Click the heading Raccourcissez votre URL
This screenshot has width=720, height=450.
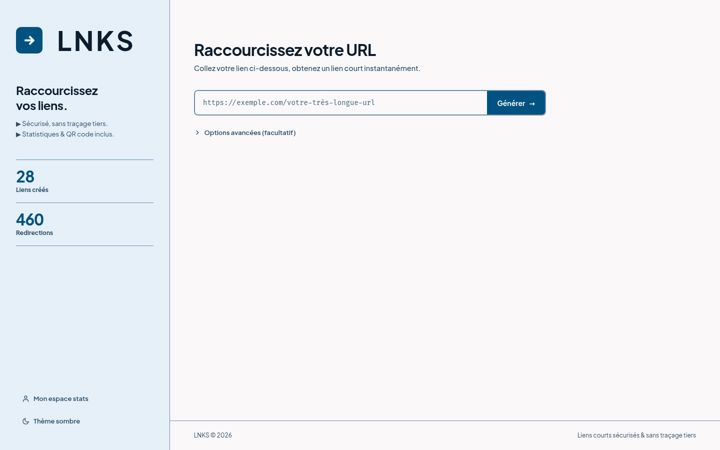(285, 50)
